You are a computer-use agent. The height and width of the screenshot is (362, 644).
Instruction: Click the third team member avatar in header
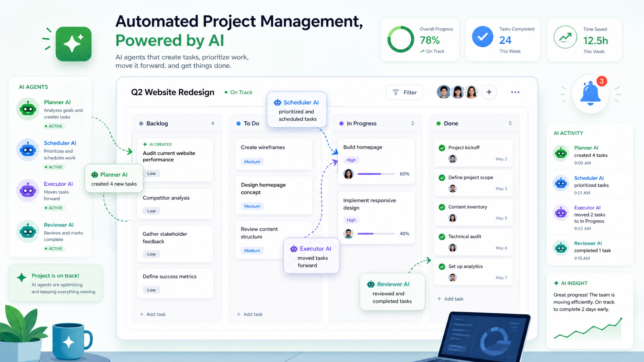pos(471,92)
